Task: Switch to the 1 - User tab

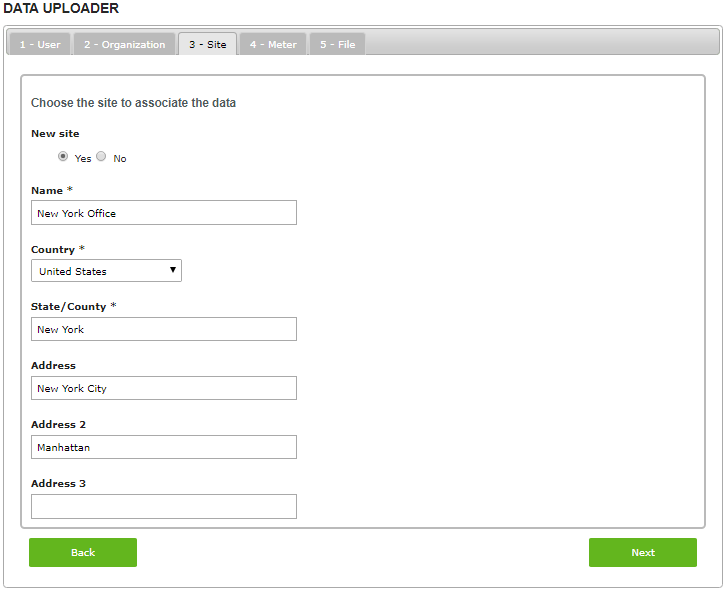Action: 40,44
